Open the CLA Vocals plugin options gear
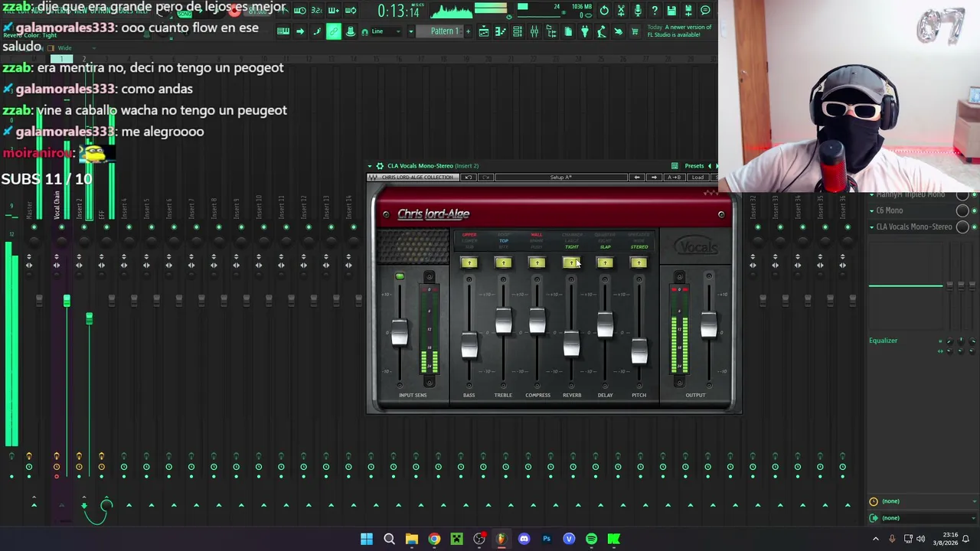980x551 pixels. click(x=380, y=165)
